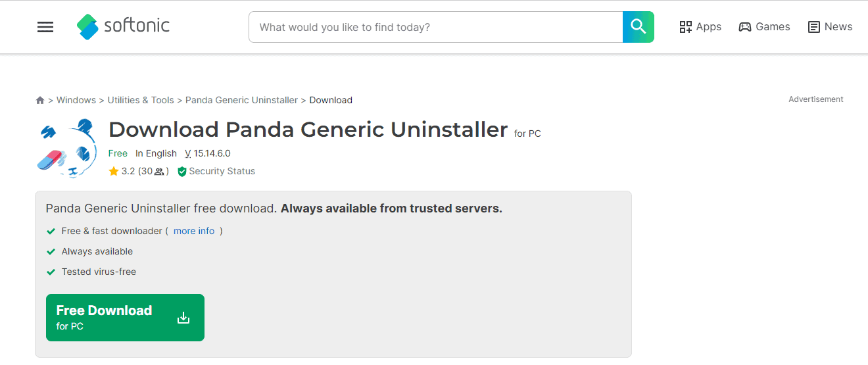This screenshot has height=365, width=868.
Task: Focus the search input field
Action: point(435,27)
